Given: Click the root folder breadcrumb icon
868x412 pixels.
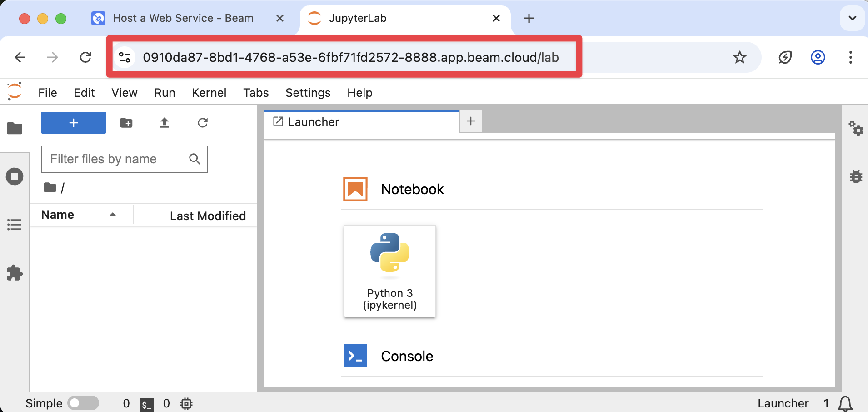Looking at the screenshot, I should (50, 187).
